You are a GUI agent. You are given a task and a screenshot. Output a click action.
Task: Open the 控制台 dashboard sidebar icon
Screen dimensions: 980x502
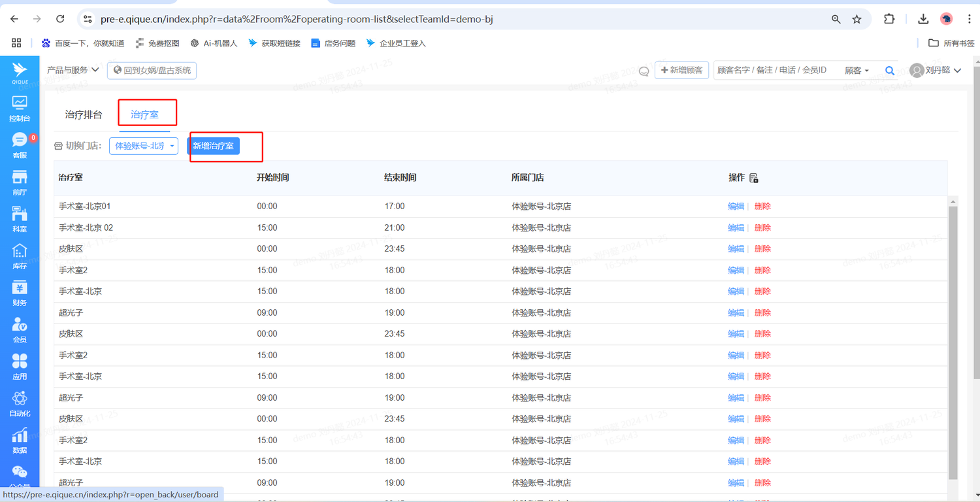tap(20, 109)
